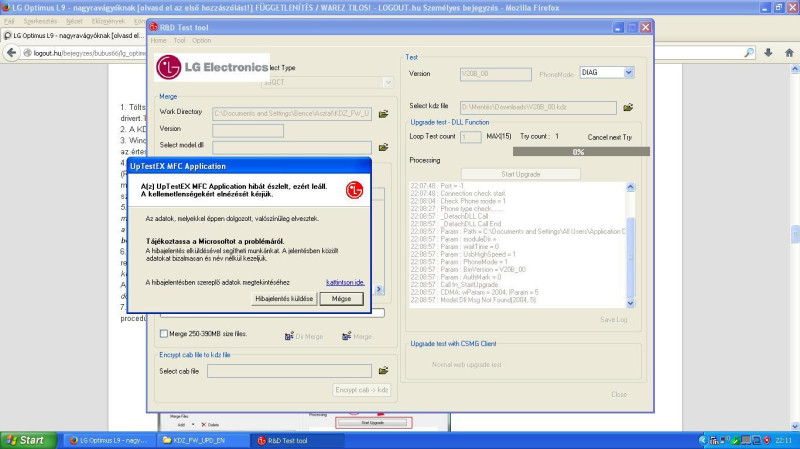Click 'Model Dll Msg Not Found' log line
The image size is (800, 449).
click(473, 300)
